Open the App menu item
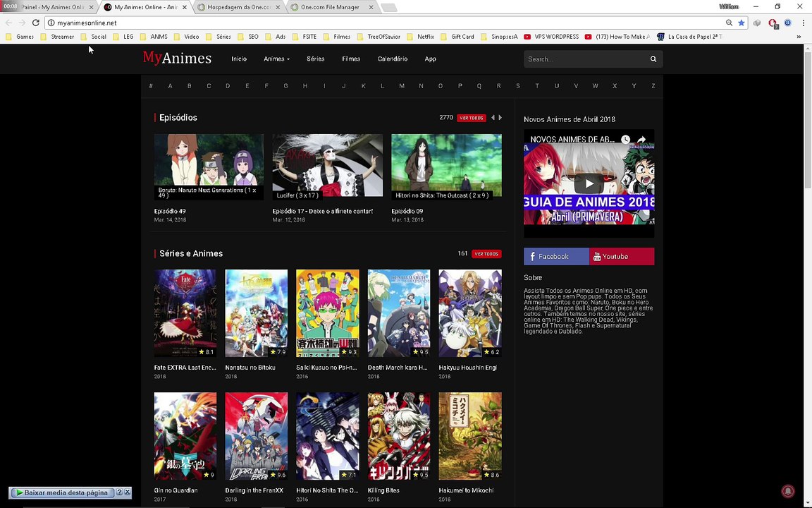 pyautogui.click(x=431, y=59)
